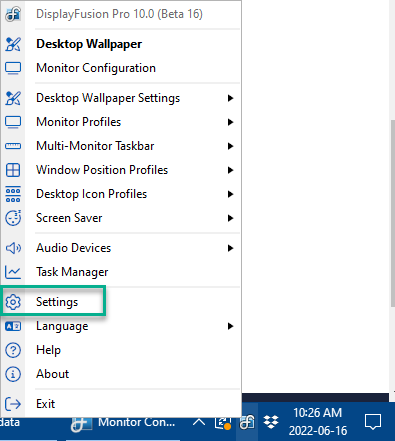This screenshot has width=395, height=441.
Task: Expand the Monitor Profiles submenu arrow
Action: [x=230, y=122]
